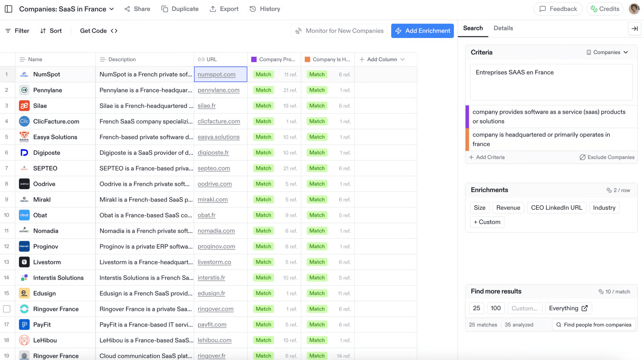Click the LeHibou owl logo
Screen dimensions: 644x360
coord(24,340)
